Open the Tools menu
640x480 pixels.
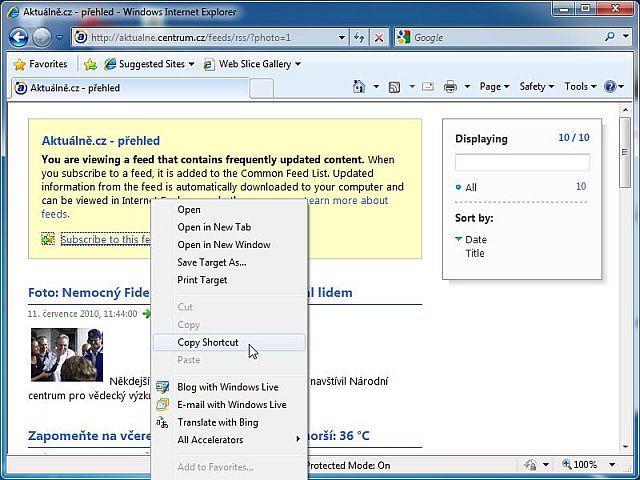tap(580, 87)
